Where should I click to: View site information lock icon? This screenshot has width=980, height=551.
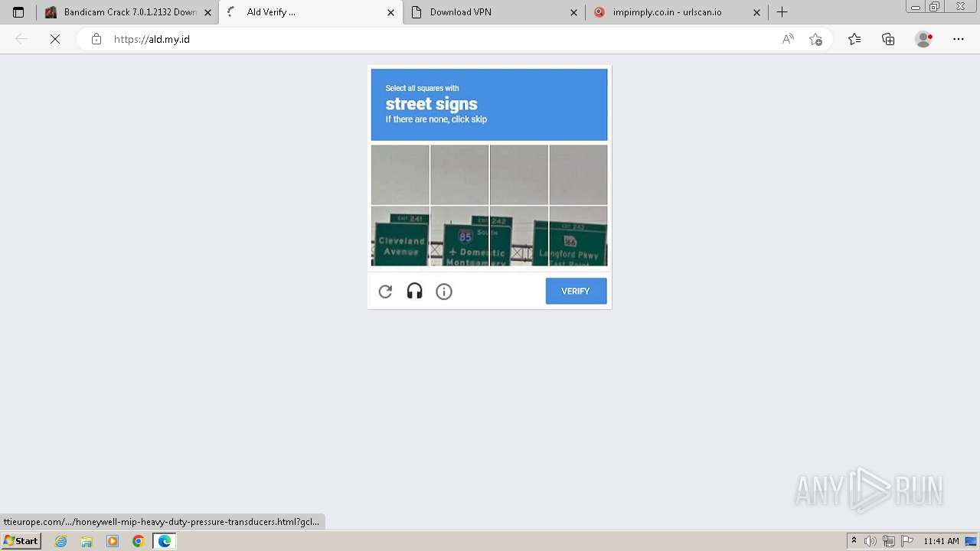pos(96,39)
